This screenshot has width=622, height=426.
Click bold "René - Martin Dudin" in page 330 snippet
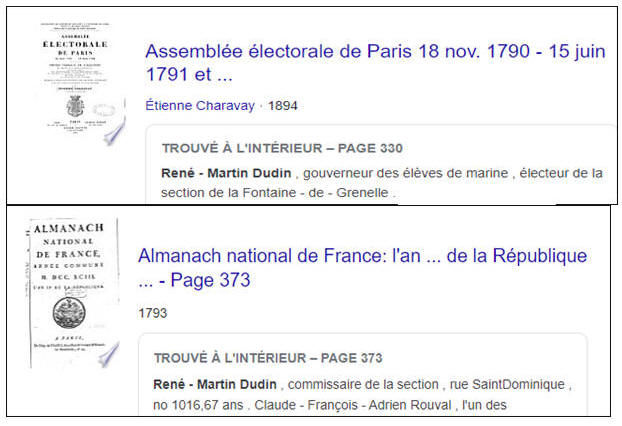point(221,172)
